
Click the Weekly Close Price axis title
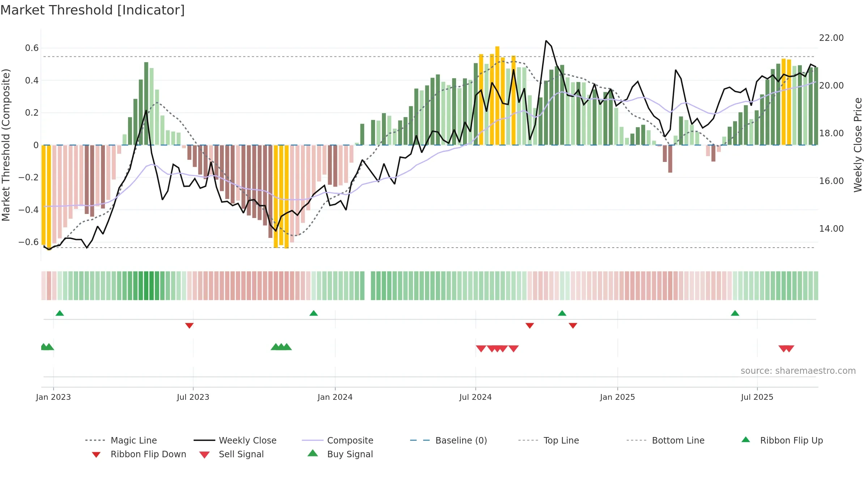click(x=858, y=145)
